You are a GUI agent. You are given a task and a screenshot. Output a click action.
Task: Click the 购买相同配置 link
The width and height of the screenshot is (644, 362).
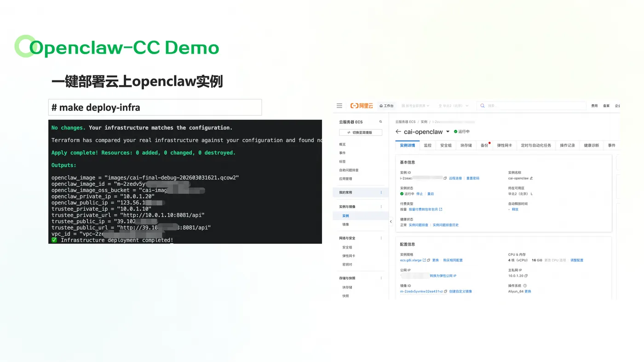point(453,260)
